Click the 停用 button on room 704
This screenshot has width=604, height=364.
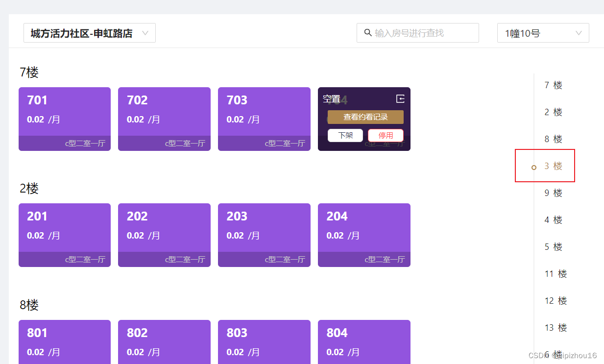(386, 135)
